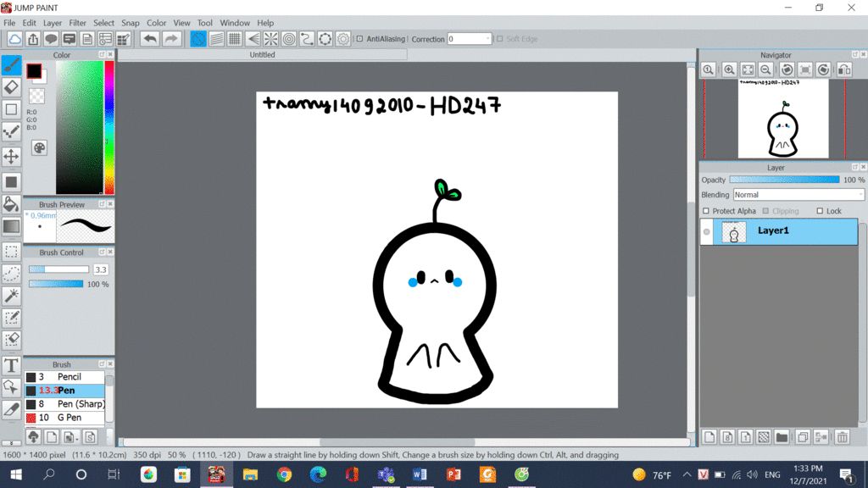
Task: Rotate canvas right in Navigator
Action: pos(823,69)
